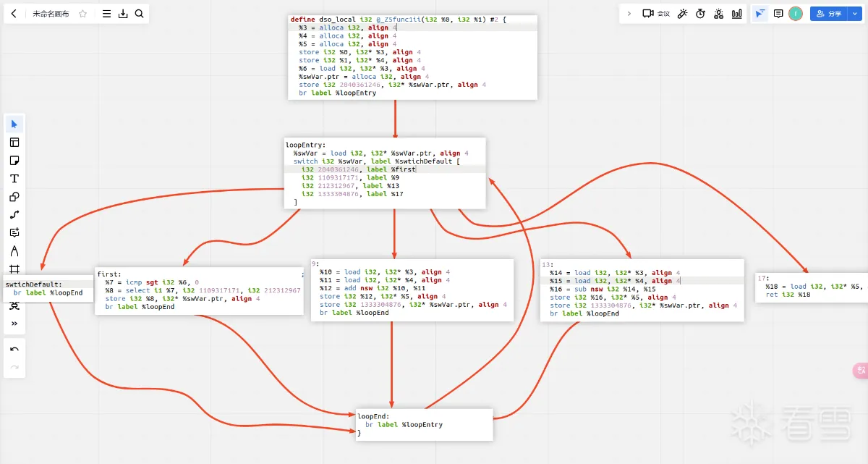
Task: Click 'i32 1109317171, label %9' case line
Action: click(350, 177)
